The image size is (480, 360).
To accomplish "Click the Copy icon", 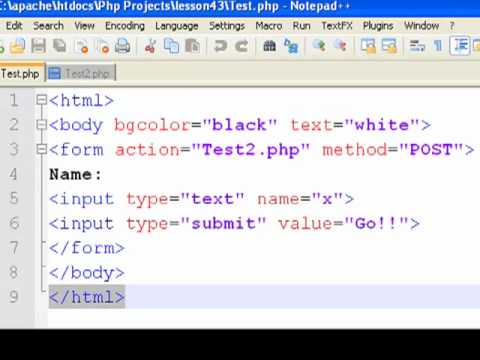I will pyautogui.click(x=171, y=46).
